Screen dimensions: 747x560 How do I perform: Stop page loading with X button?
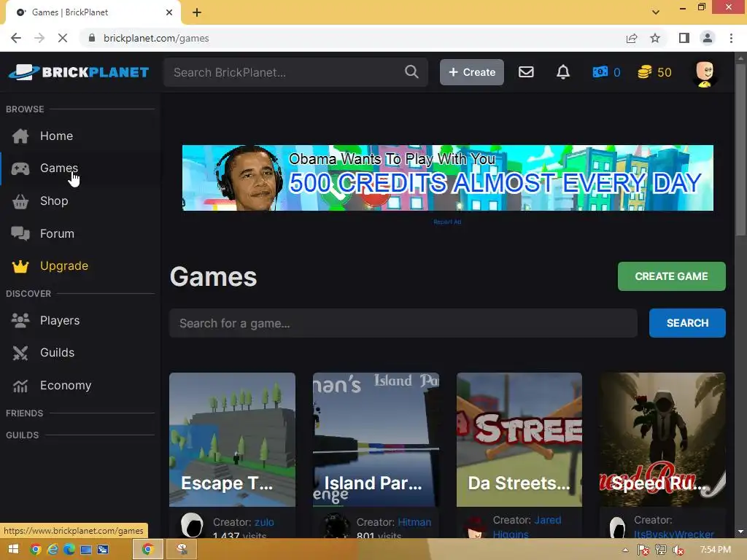coord(63,38)
